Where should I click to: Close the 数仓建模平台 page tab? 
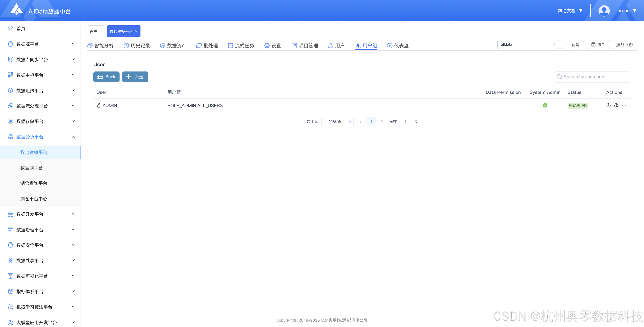click(136, 31)
